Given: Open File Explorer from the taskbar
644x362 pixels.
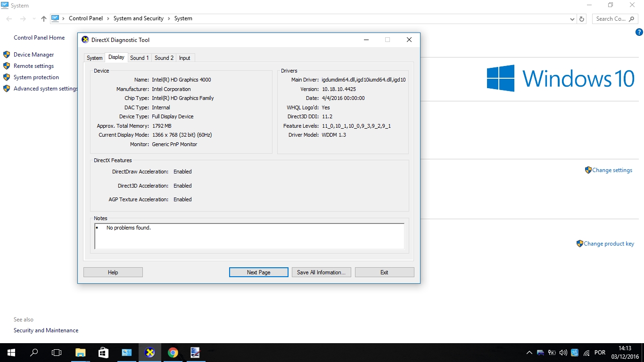Looking at the screenshot, I should (81, 352).
